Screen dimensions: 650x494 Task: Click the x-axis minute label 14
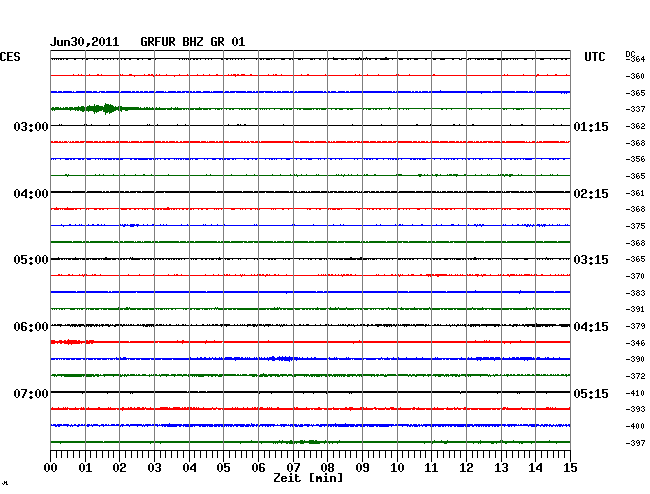point(535,468)
